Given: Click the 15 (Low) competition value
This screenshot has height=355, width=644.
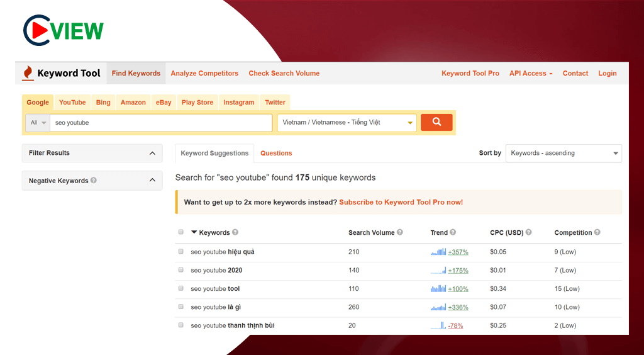Looking at the screenshot, I should point(567,289).
